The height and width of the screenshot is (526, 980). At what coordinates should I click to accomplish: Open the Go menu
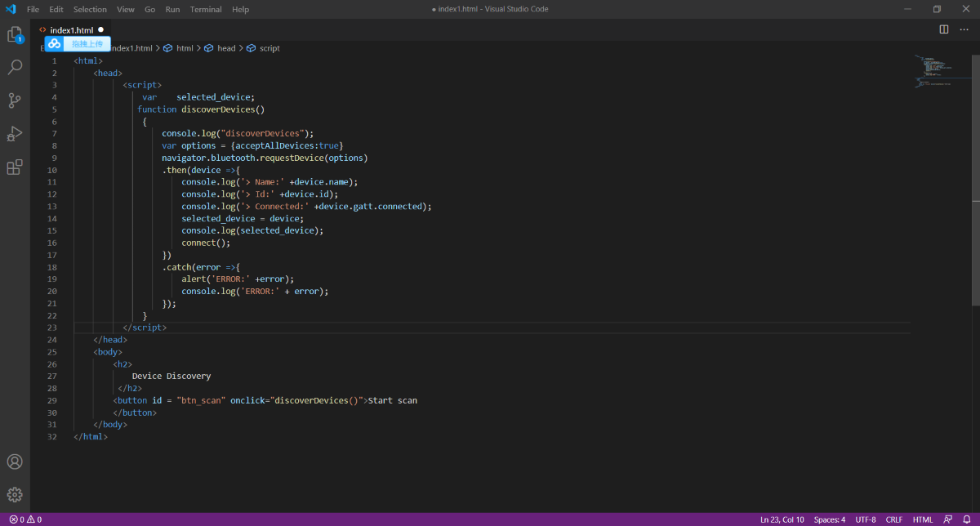(x=150, y=9)
